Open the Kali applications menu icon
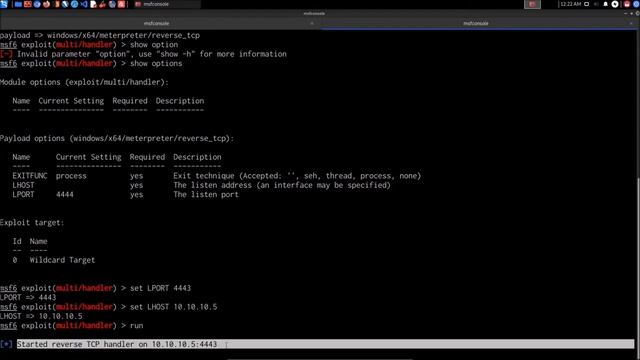 (x=4, y=4)
